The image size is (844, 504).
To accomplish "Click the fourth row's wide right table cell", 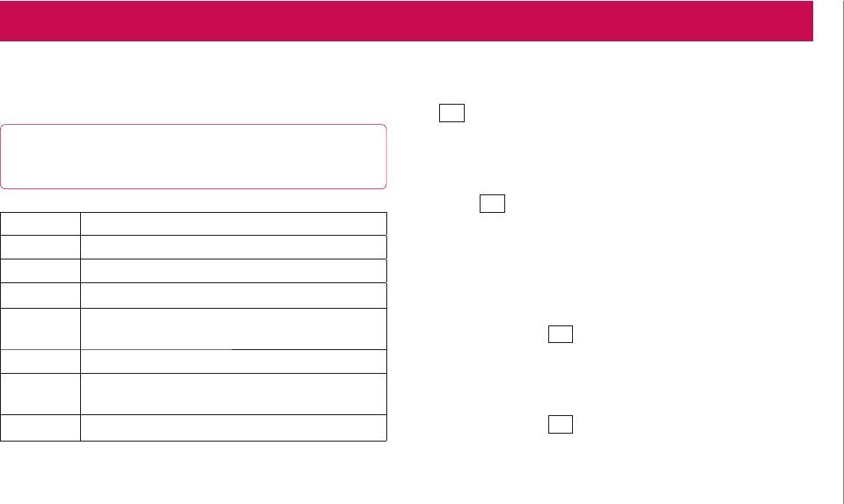I will coord(233,295).
